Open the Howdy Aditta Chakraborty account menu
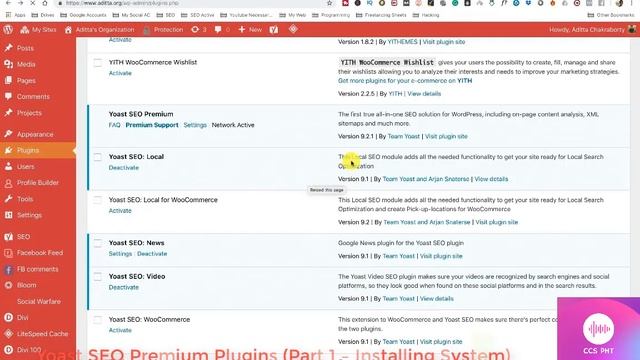This screenshot has height=360, width=640. tap(592, 29)
